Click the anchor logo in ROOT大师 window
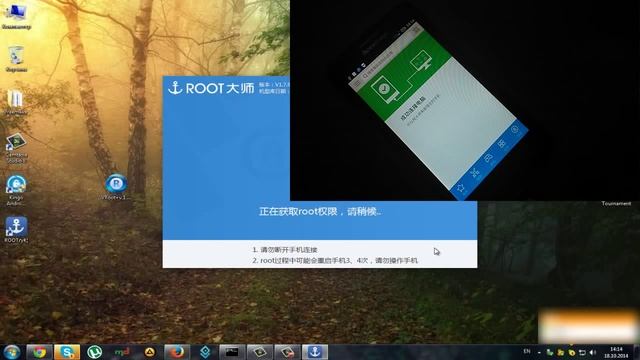The height and width of the screenshot is (360, 640). (175, 88)
